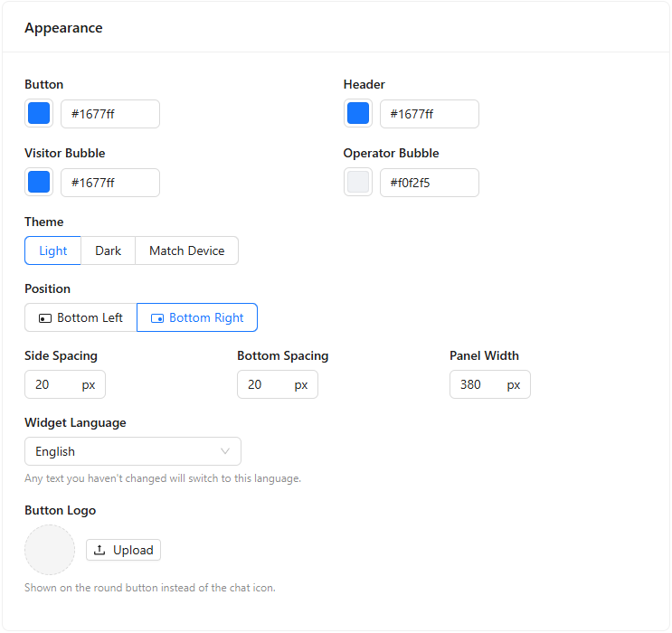Open the Visitor Bubble color swatch
672x633 pixels.
(39, 182)
